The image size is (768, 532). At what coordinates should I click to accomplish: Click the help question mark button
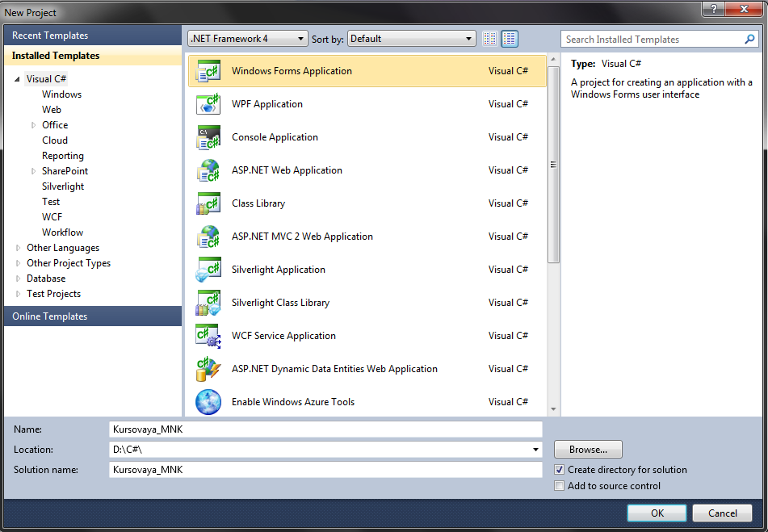714,8
